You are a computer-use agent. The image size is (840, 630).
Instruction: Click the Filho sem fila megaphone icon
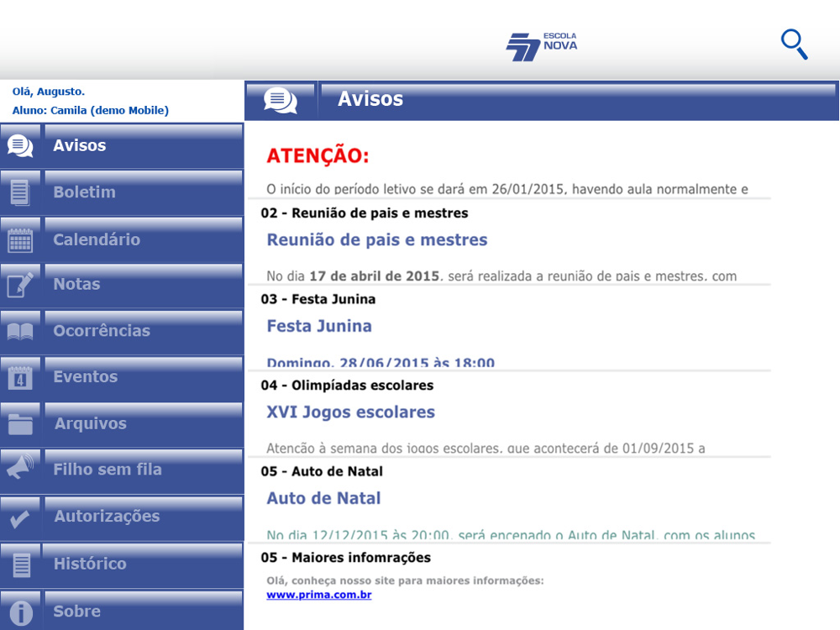(x=20, y=466)
